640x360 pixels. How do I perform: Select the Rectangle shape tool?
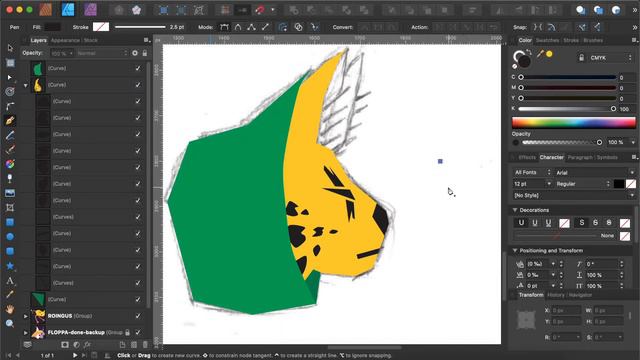point(10,222)
